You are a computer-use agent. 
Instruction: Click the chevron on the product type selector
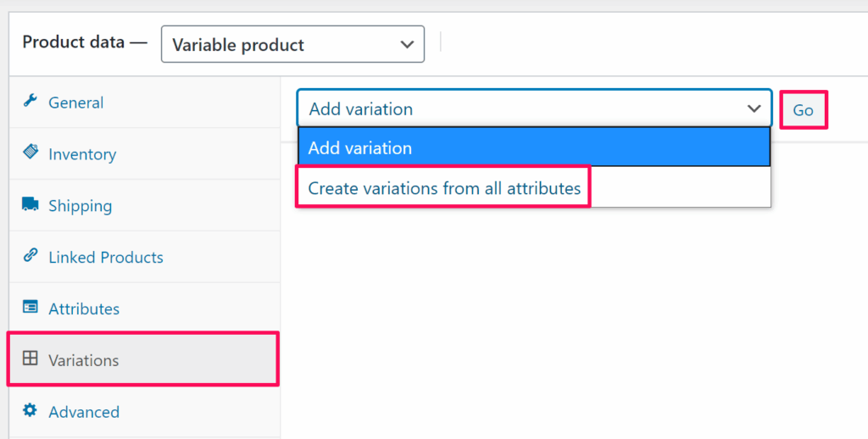[x=407, y=44]
